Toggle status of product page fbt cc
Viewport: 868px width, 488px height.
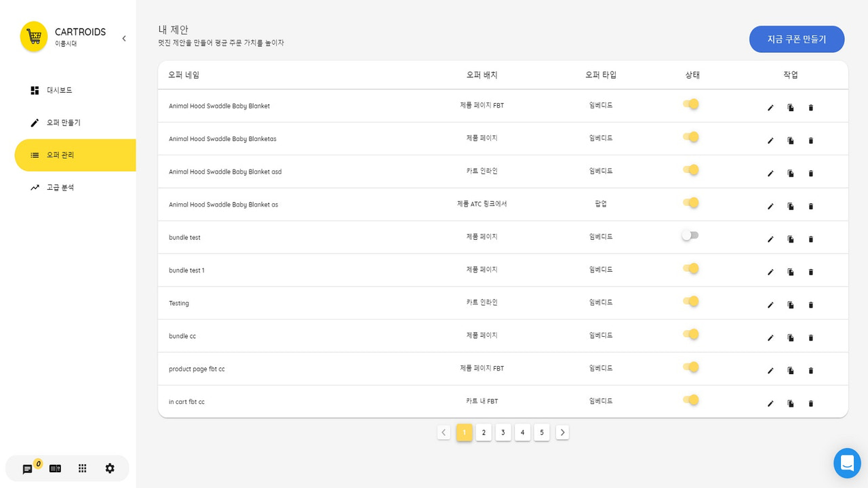coord(690,367)
